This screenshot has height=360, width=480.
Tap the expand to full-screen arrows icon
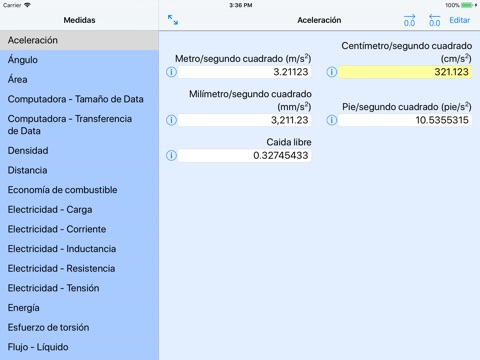tap(173, 20)
